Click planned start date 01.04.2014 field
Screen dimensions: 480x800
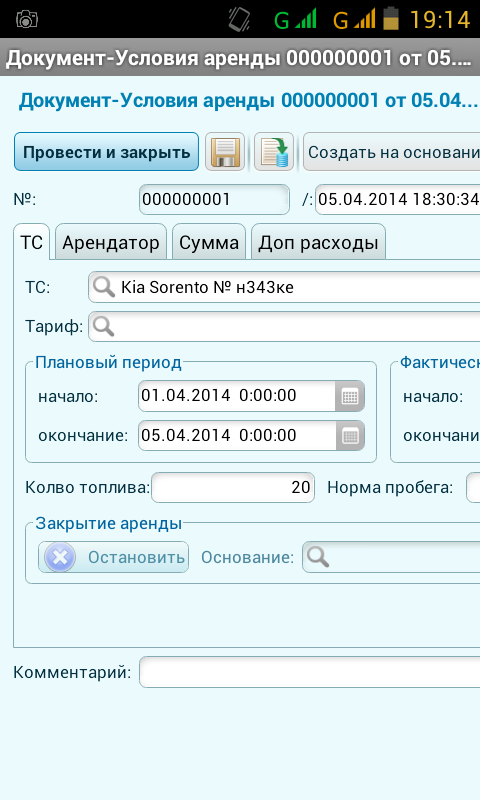pyautogui.click(x=237, y=396)
